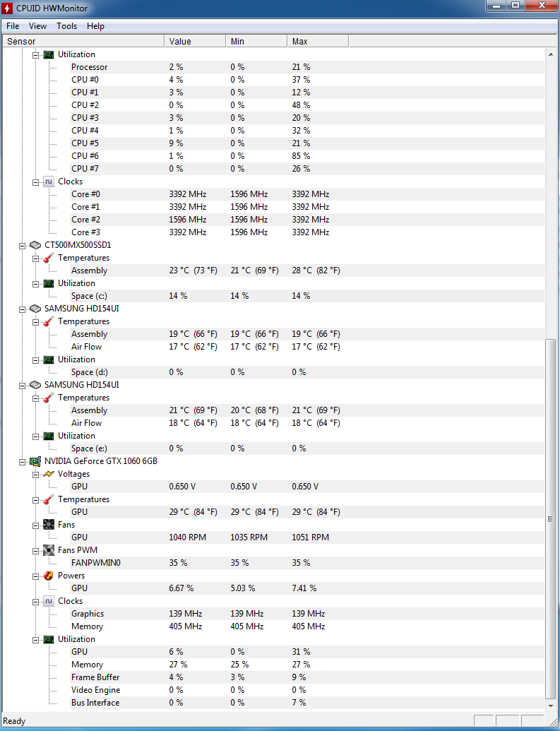Collapse the NVIDIA GeForce GTX 1060 node
The image size is (560, 731).
click(x=23, y=461)
